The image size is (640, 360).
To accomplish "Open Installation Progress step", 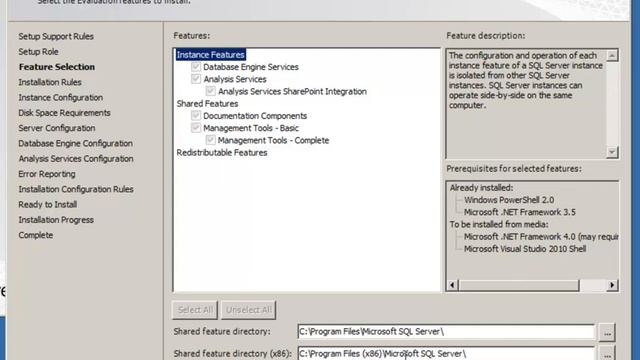I will pyautogui.click(x=56, y=220).
